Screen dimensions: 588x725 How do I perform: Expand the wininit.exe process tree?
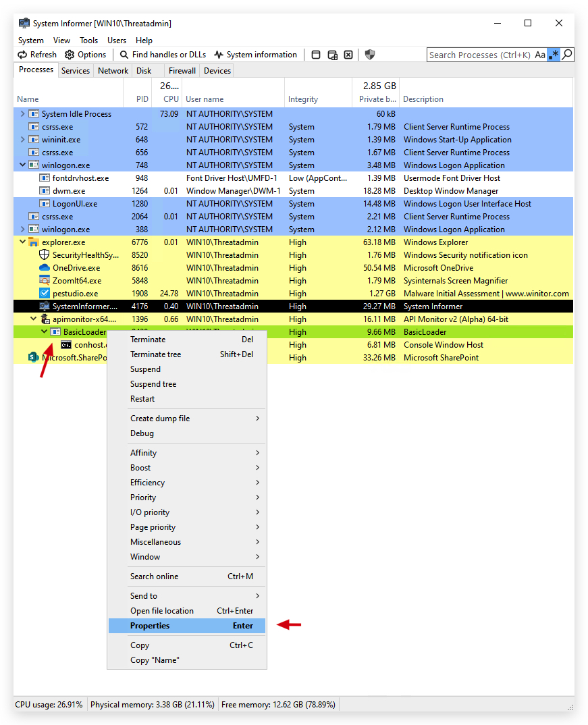point(22,139)
